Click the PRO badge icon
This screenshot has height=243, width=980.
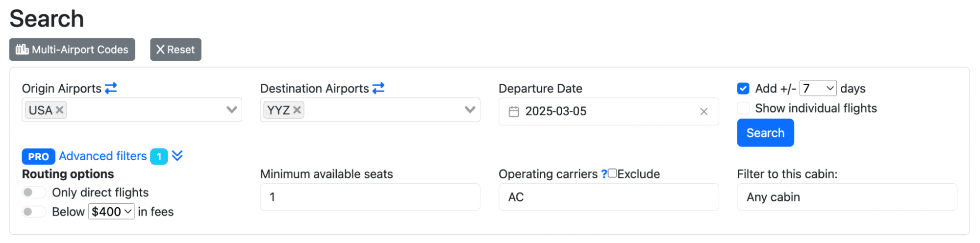(38, 156)
